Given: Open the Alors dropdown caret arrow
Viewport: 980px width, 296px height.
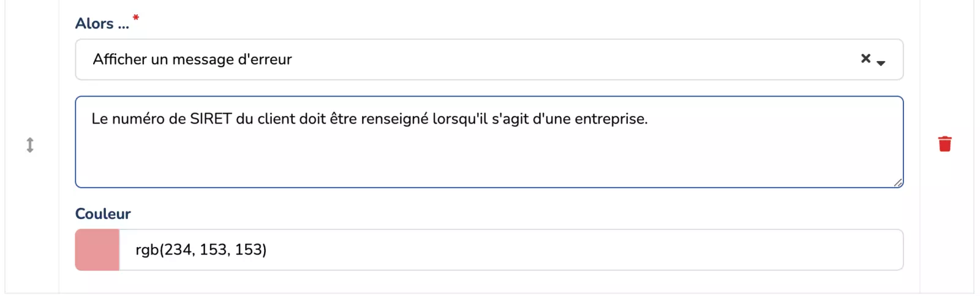Looking at the screenshot, I should pyautogui.click(x=881, y=62).
